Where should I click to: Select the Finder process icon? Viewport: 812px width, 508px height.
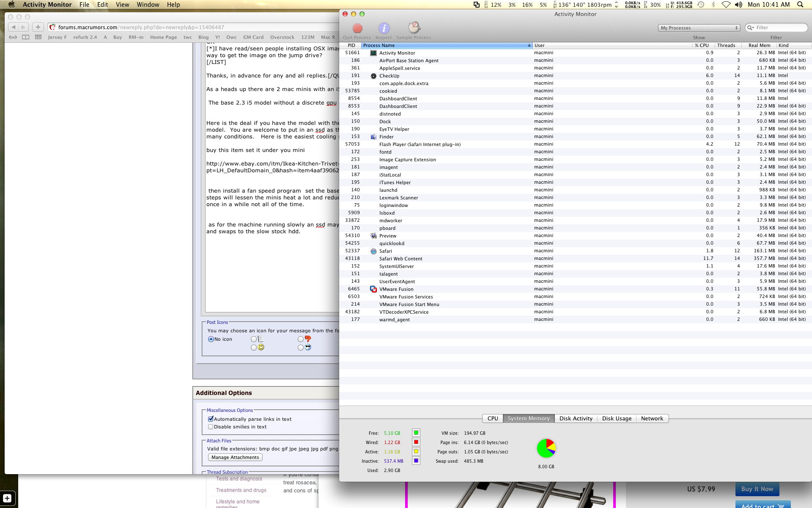(x=373, y=137)
